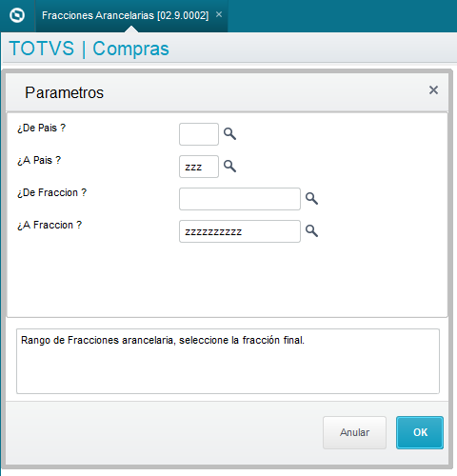Focus the empty De Fraccion field
The height and width of the screenshot is (476, 457).
pos(240,199)
